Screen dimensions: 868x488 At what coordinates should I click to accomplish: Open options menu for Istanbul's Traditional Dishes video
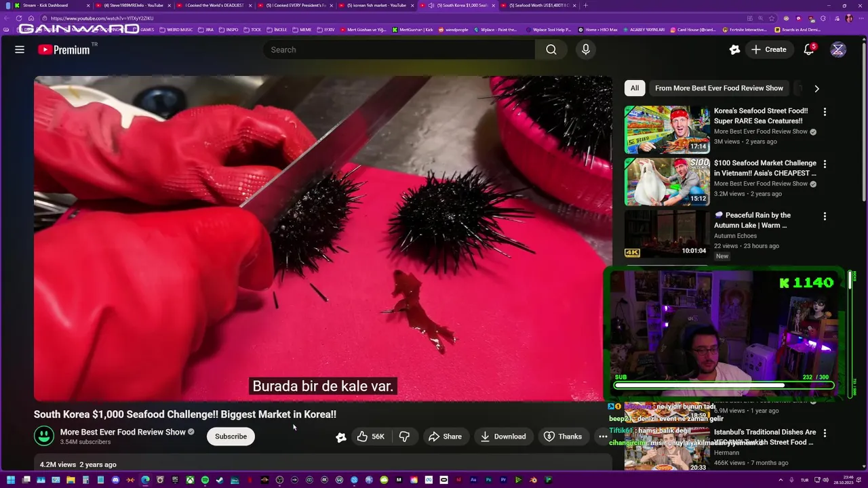pos(825,432)
